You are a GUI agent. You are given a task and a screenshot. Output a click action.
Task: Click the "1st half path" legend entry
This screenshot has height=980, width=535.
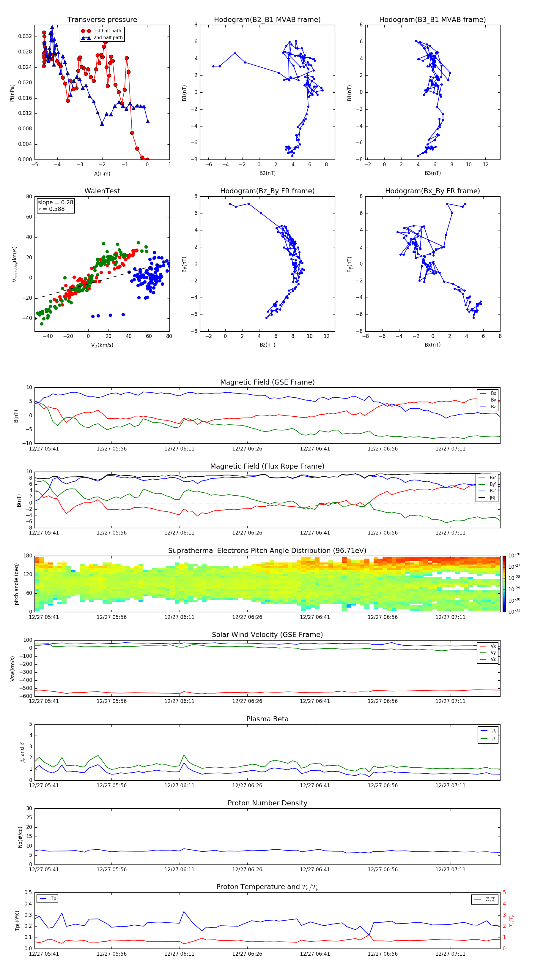coord(102,31)
